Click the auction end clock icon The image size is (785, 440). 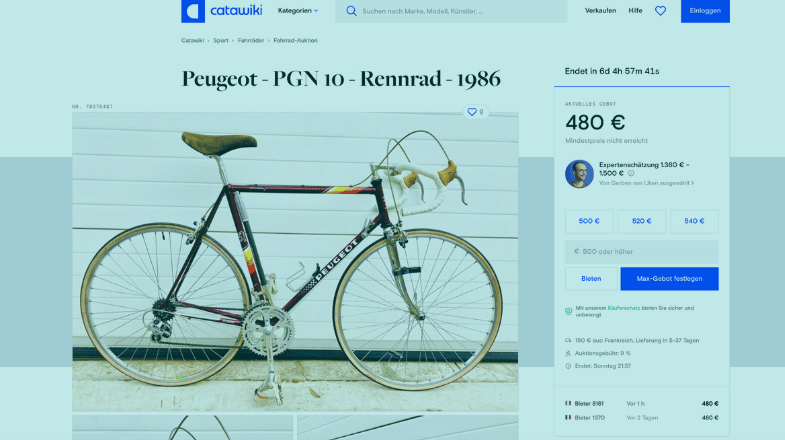coord(568,366)
